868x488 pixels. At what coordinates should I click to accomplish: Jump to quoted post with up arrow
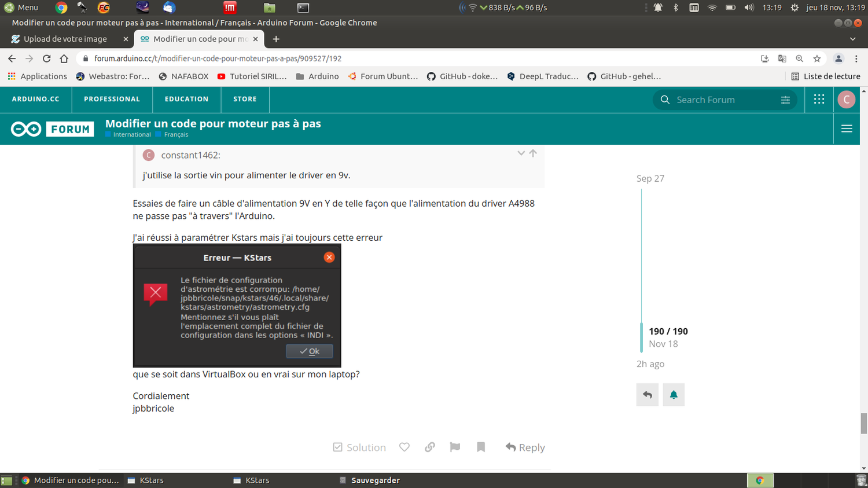point(533,153)
